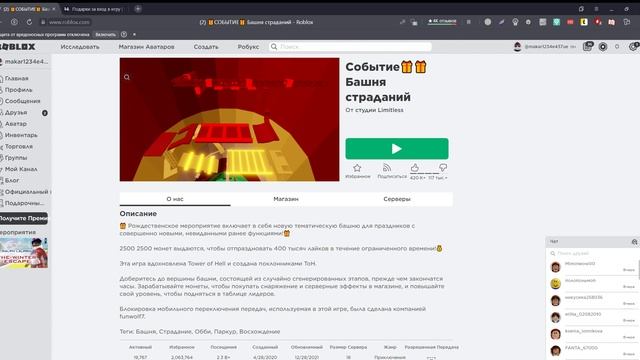The image size is (640, 360).
Task: Open a new browser tab
Action: [138, 9]
